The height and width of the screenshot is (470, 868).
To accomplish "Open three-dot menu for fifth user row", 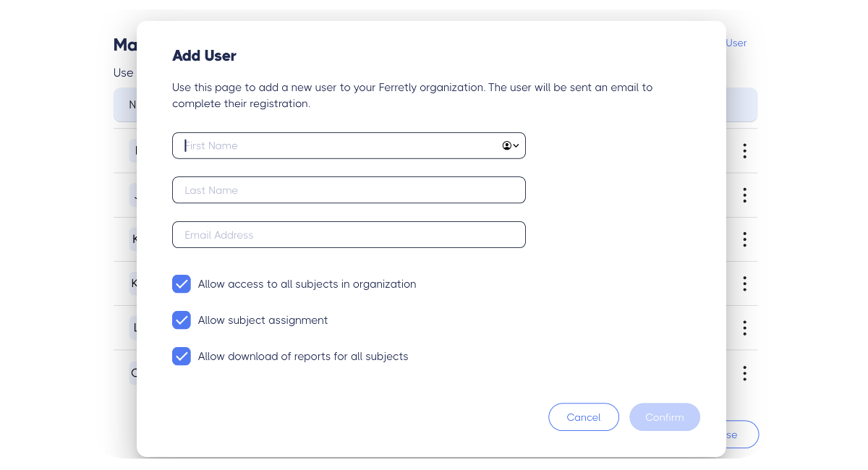I will (744, 328).
